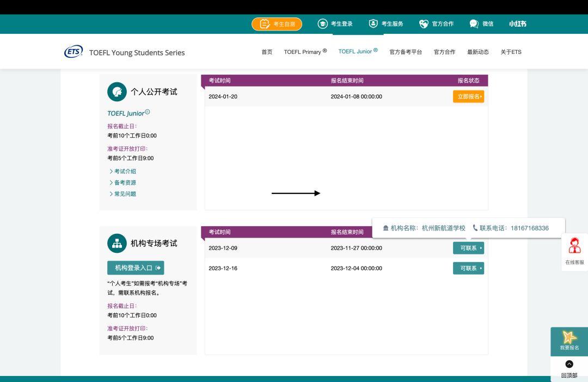
Task: Click the 小红书 icon in top bar
Action: click(517, 24)
